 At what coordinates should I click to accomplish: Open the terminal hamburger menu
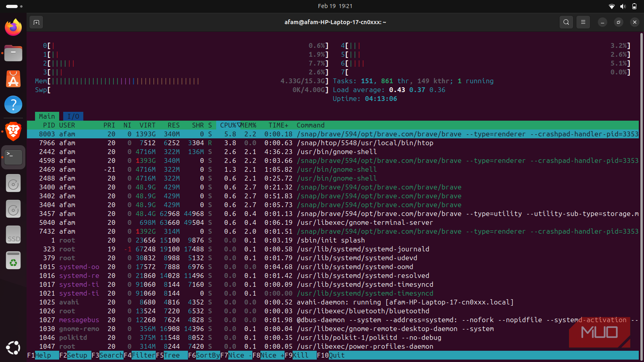pyautogui.click(x=583, y=22)
